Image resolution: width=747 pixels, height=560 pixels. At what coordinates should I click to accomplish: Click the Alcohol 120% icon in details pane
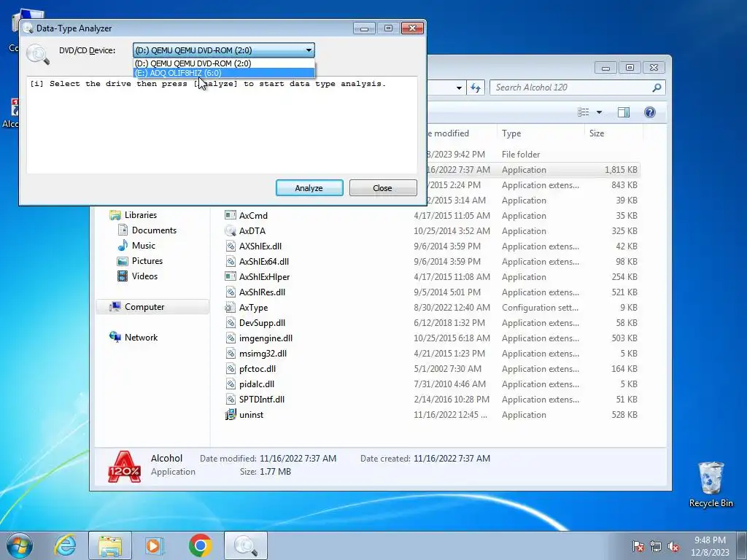(124, 467)
